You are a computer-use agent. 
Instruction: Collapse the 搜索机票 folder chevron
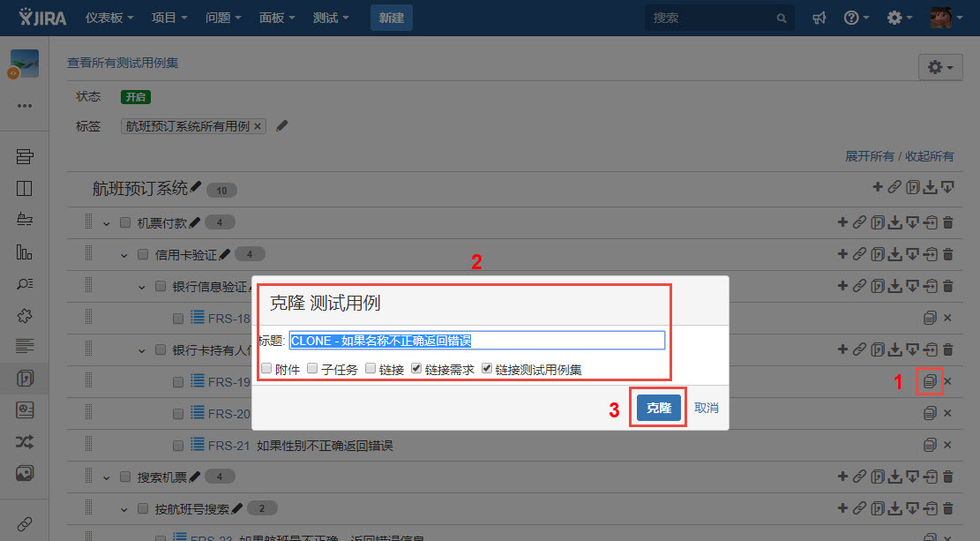pyautogui.click(x=106, y=477)
